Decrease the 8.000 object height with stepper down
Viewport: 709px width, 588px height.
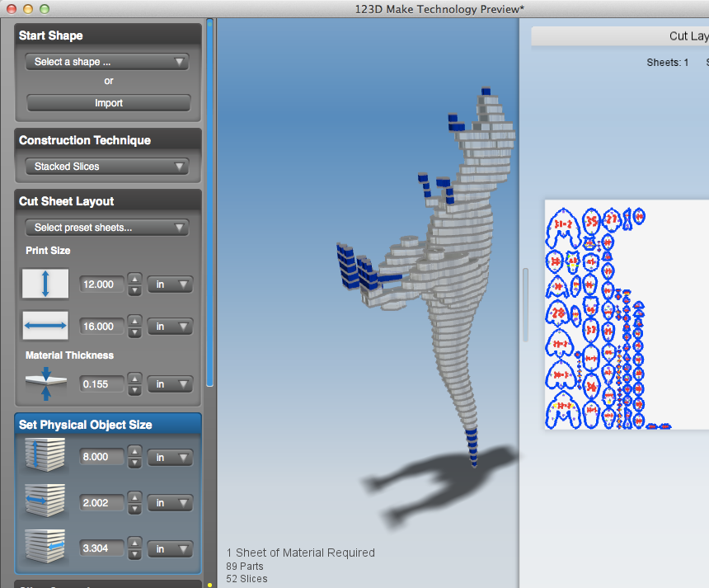click(x=134, y=463)
